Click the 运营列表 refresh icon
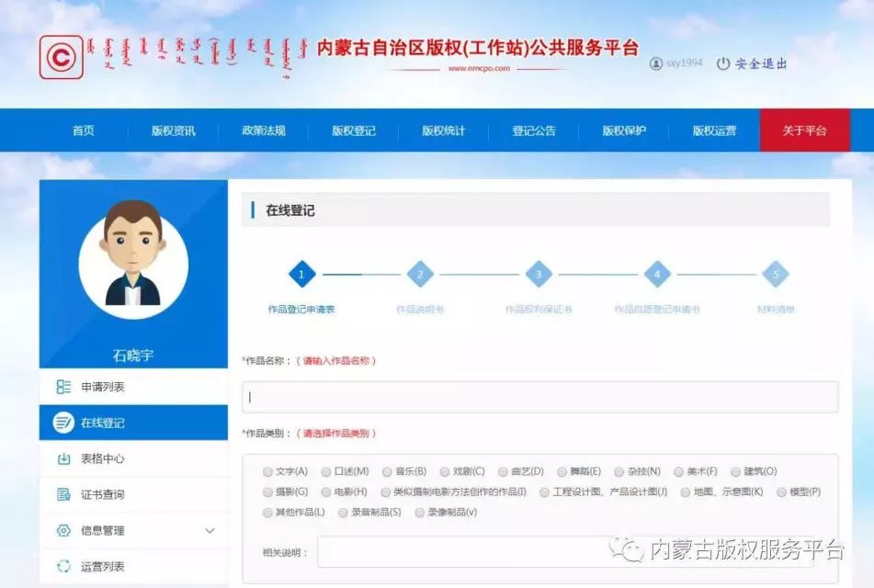This screenshot has width=874, height=588. click(x=63, y=566)
